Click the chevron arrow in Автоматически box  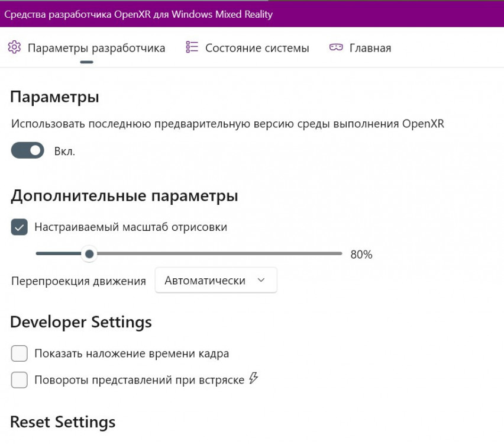[x=261, y=281]
